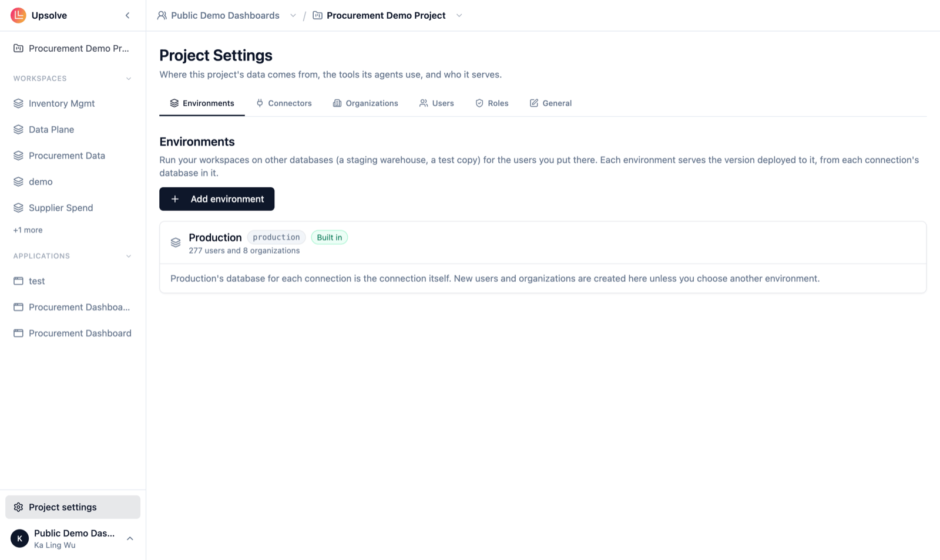940x560 pixels.
Task: Click the Upsolve logo icon
Action: 18,15
